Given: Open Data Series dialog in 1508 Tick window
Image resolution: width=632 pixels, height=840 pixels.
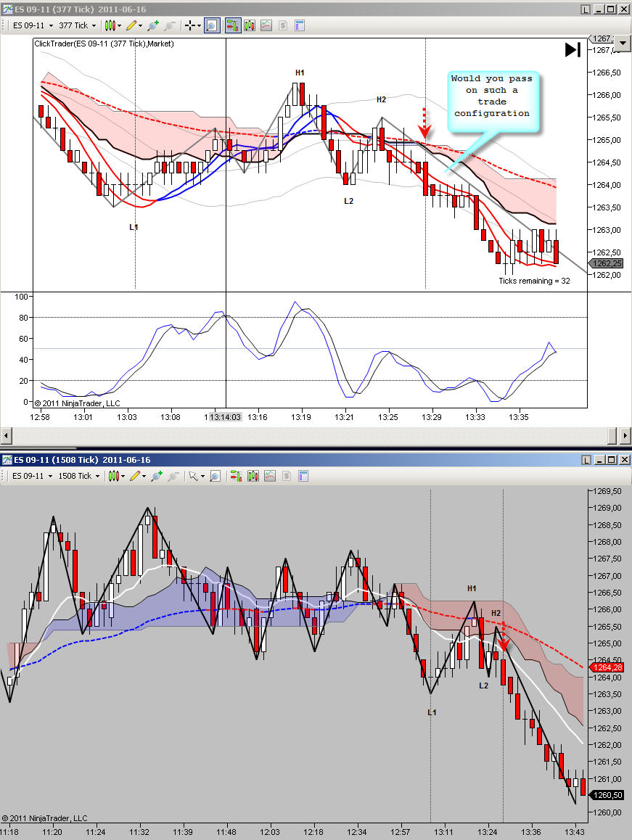Looking at the screenshot, I should [253, 476].
